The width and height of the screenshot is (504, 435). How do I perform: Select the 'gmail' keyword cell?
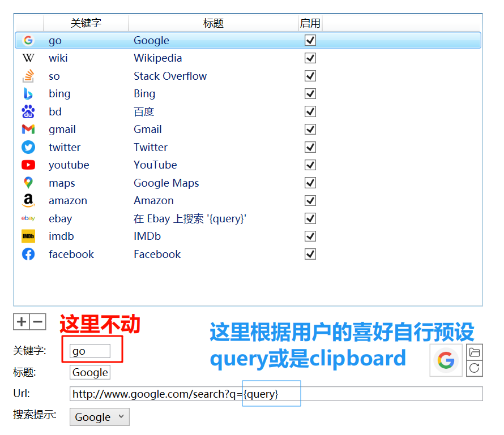(x=62, y=130)
